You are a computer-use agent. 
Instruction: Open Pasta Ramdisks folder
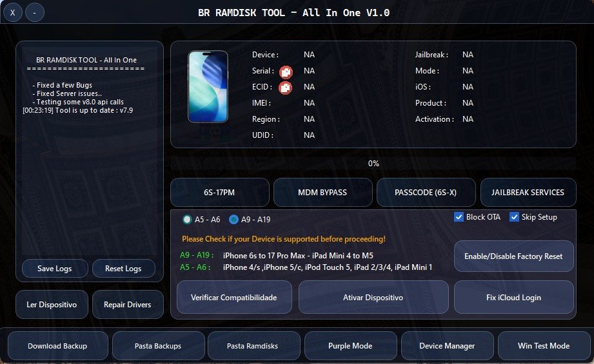click(253, 346)
